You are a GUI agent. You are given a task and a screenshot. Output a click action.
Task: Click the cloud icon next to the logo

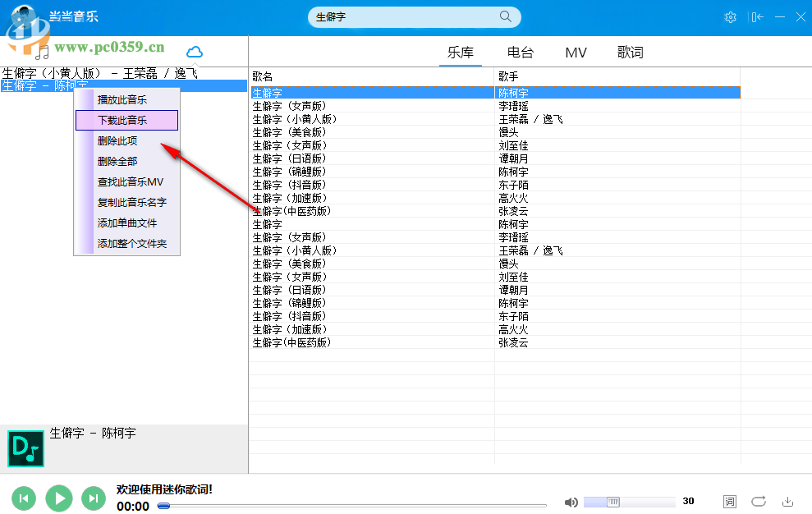[194, 51]
